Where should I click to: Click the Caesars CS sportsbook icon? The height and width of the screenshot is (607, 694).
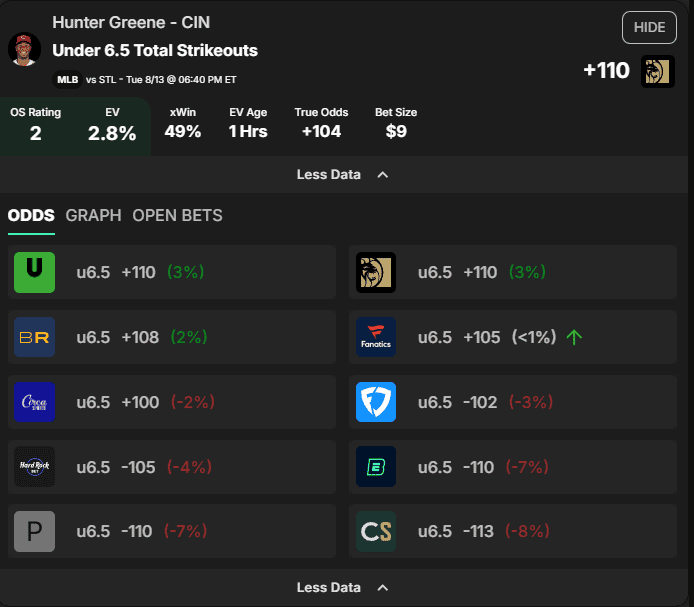click(x=376, y=531)
